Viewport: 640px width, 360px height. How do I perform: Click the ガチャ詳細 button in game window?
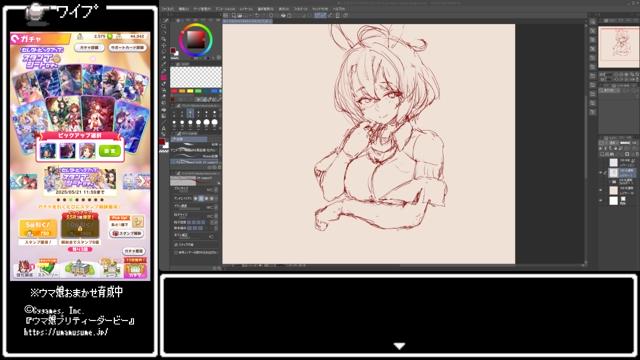(89, 48)
